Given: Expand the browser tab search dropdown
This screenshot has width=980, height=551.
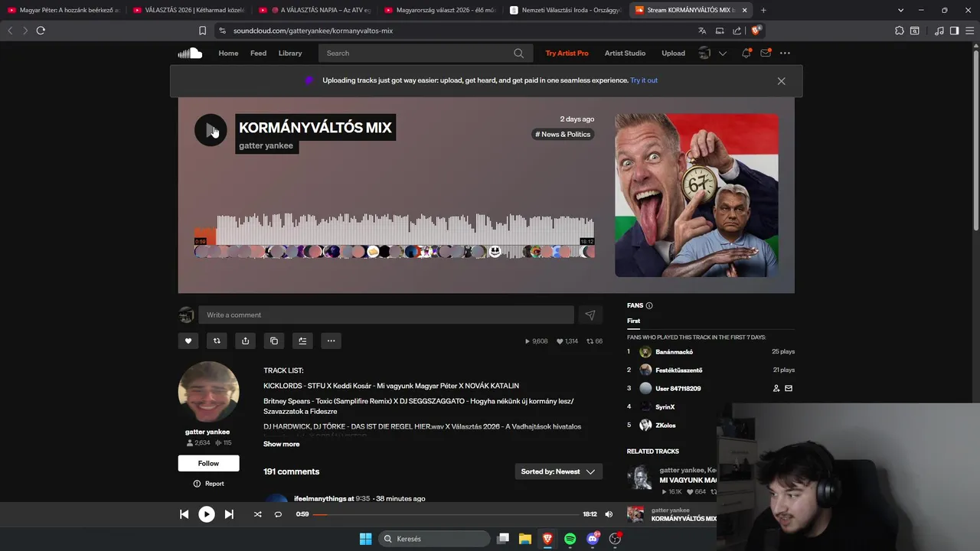Looking at the screenshot, I should coord(901,10).
